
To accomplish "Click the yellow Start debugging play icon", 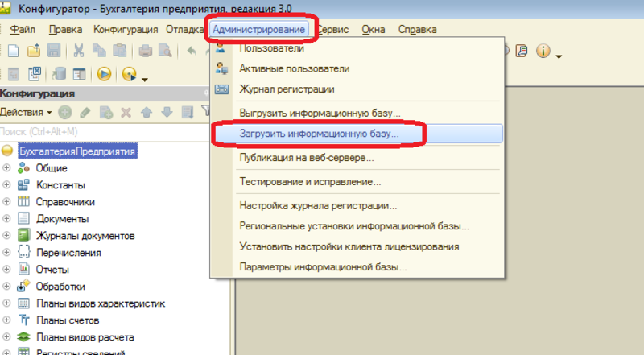I will (104, 74).
